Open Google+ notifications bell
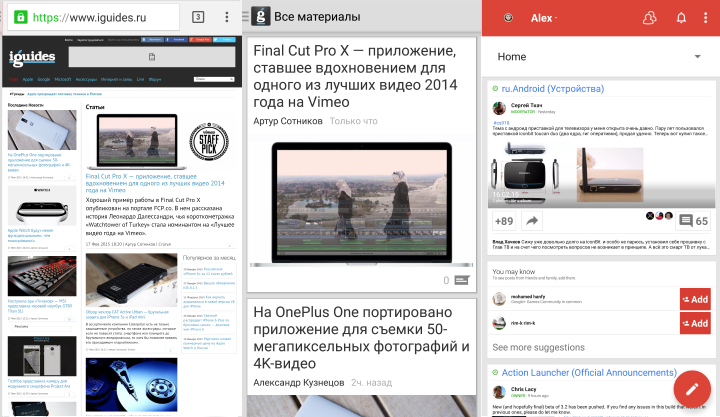This screenshot has width=720, height=417. (x=681, y=18)
